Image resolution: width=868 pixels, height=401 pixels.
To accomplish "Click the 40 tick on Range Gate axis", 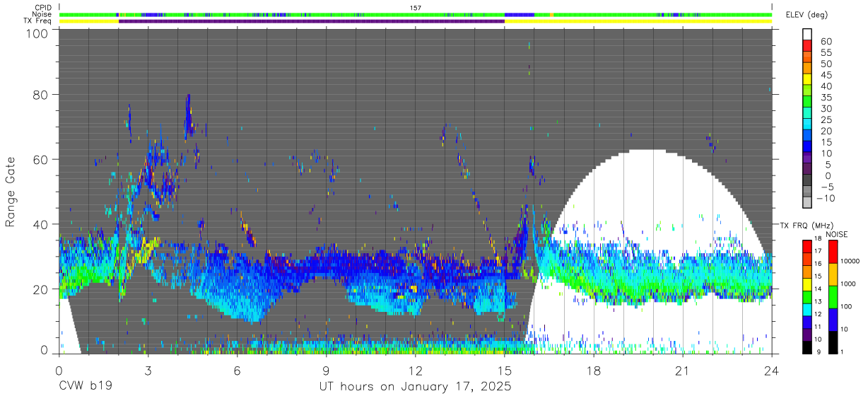I will tap(41, 224).
